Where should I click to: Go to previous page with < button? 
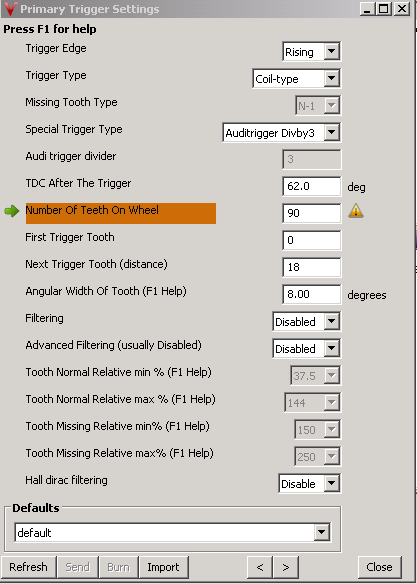coord(260,567)
